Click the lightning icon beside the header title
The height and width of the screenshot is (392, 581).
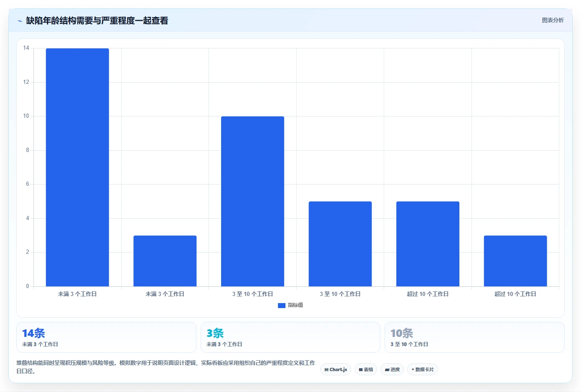[20, 21]
